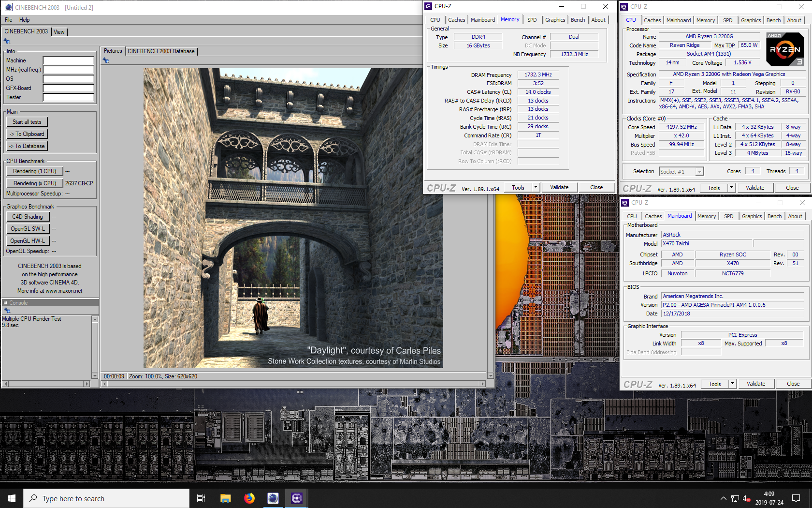Click the BIOS date 12/17/2018 field
The image size is (812, 508).
click(x=732, y=314)
